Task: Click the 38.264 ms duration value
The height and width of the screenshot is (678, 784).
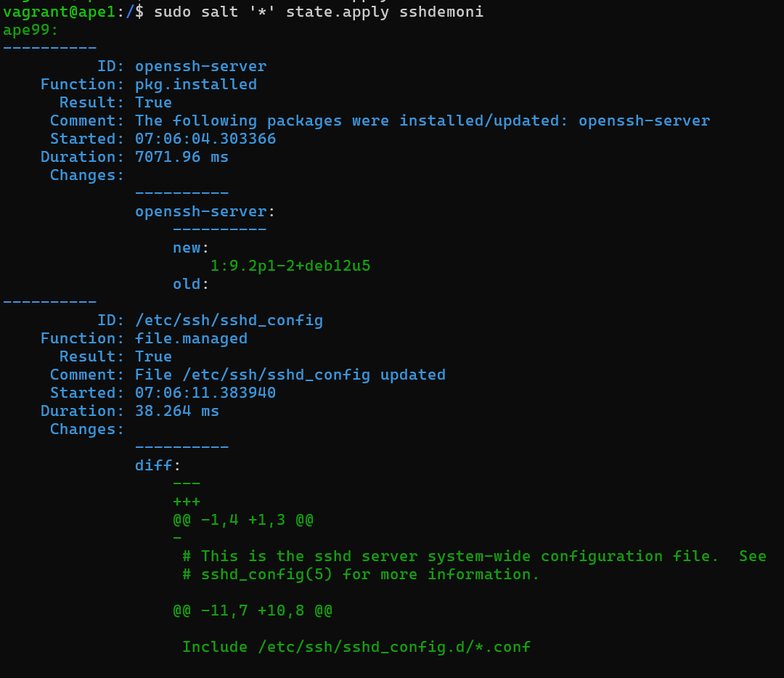Action: (177, 411)
